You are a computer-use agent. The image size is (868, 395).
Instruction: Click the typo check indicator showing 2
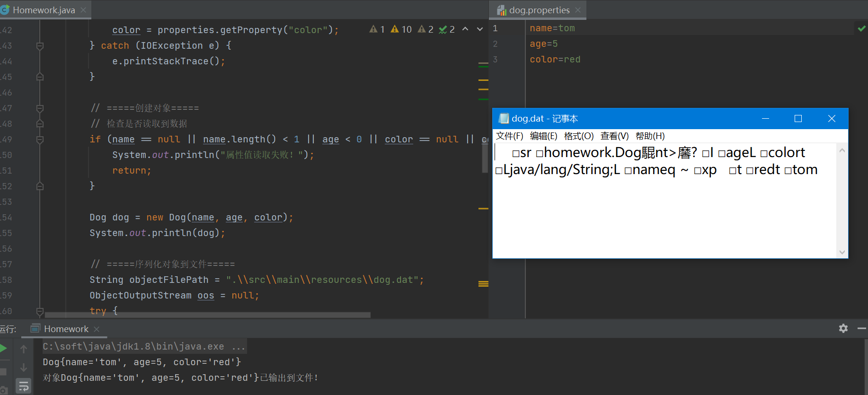tap(447, 29)
